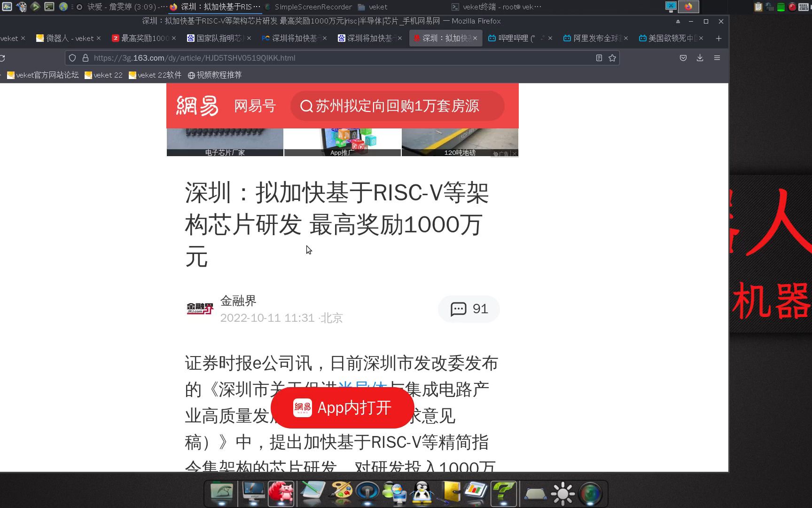Open the keyboard layout tray icon

coord(804,7)
